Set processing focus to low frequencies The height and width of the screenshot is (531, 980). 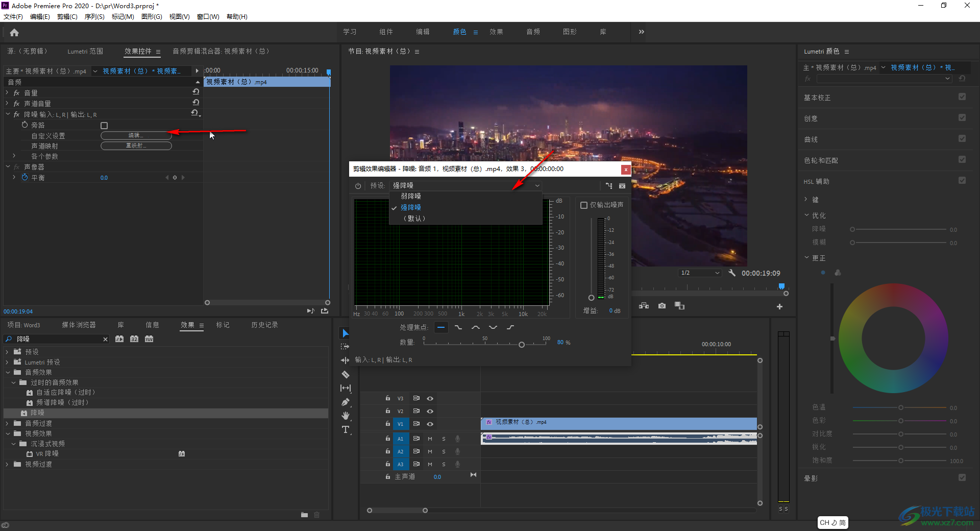[458, 327]
